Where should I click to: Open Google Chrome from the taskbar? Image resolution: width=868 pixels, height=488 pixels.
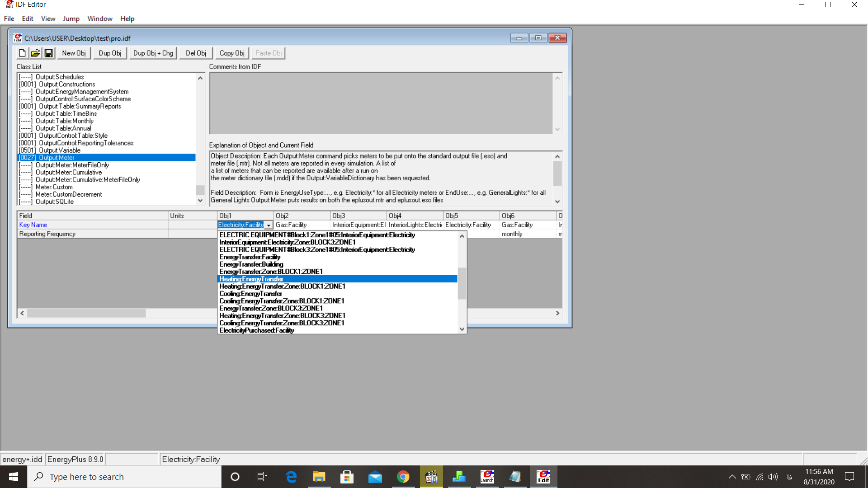coord(403,477)
